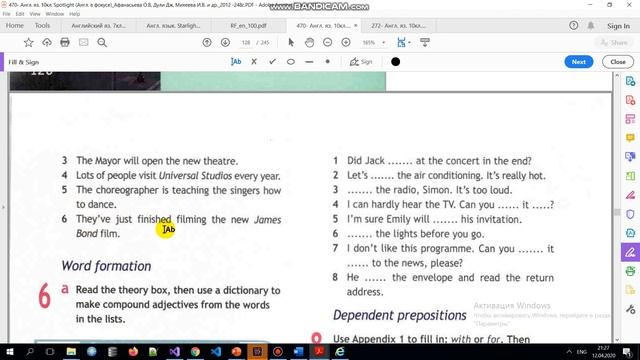This screenshot has width=640, height=360.
Task: Show hidden system tray icons
Action: pos(569,351)
